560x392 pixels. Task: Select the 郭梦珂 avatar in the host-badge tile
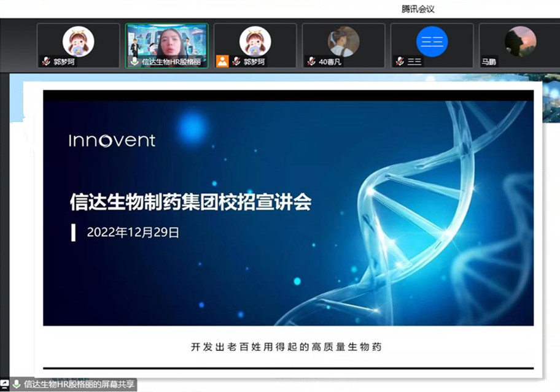coord(255,41)
